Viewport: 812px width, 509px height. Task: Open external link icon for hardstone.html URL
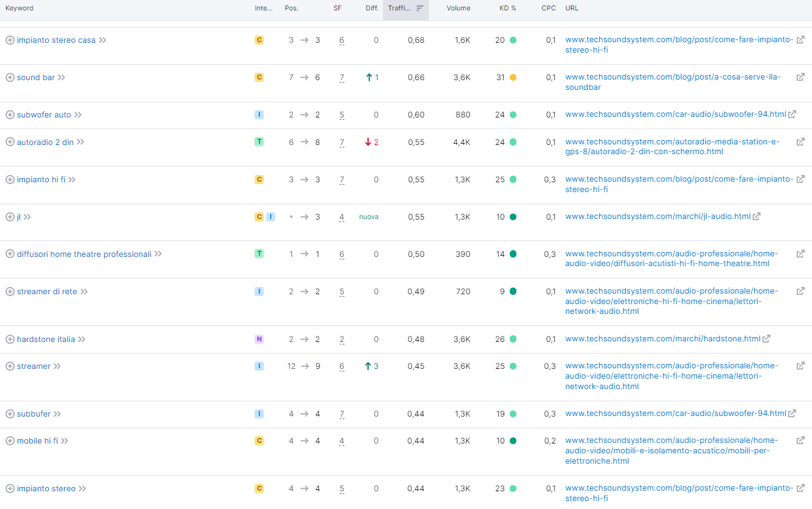(x=767, y=339)
